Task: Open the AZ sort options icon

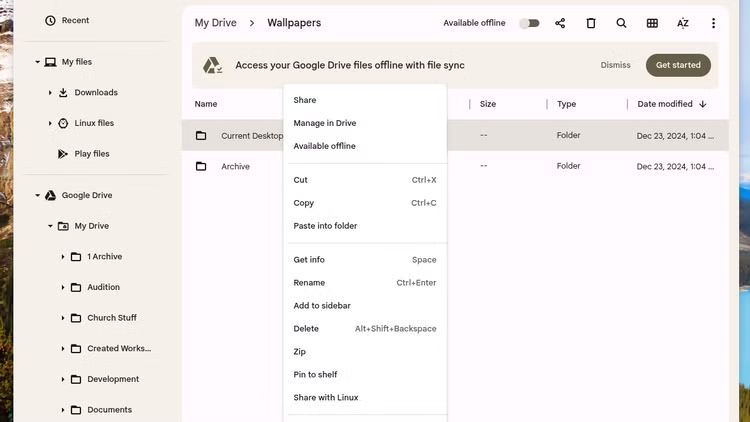Action: click(x=683, y=23)
